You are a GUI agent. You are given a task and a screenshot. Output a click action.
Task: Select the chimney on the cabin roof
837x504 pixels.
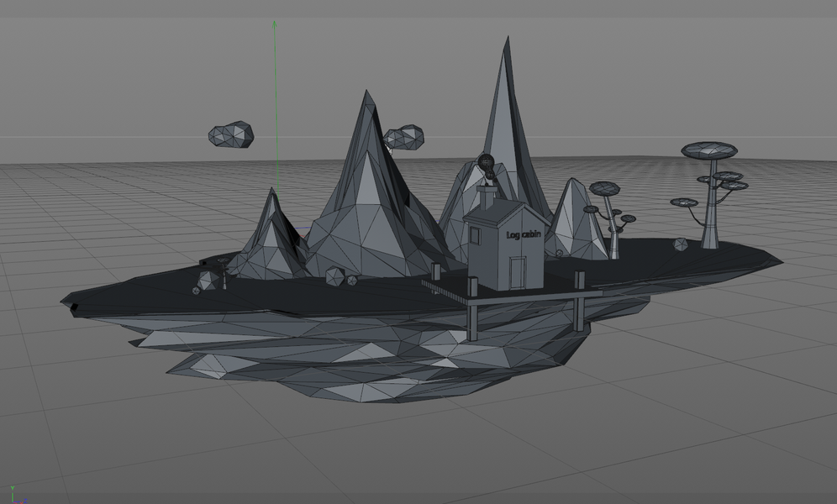[487, 197]
